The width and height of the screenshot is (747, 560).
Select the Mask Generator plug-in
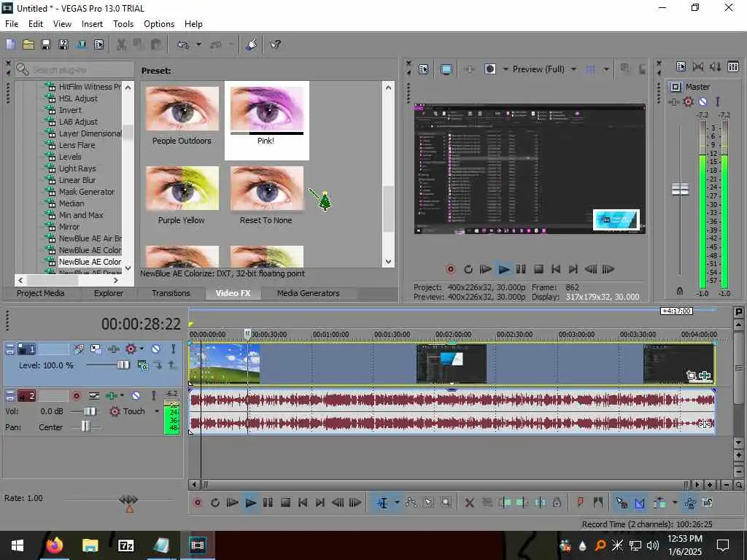87,192
